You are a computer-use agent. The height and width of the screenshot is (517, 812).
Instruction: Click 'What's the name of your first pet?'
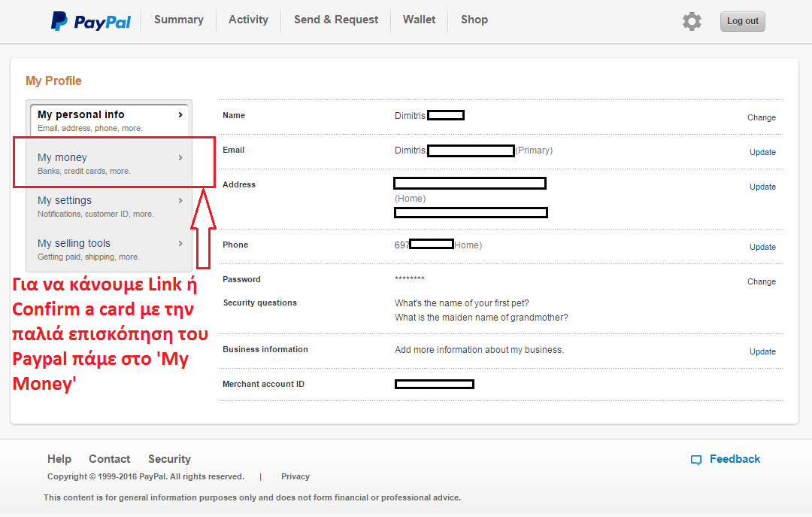[x=462, y=303]
